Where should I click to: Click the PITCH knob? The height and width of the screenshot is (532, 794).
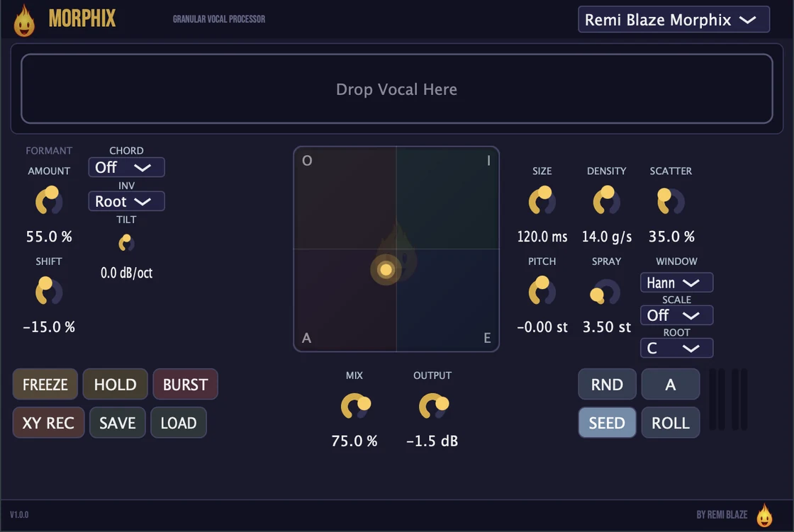pos(542,291)
